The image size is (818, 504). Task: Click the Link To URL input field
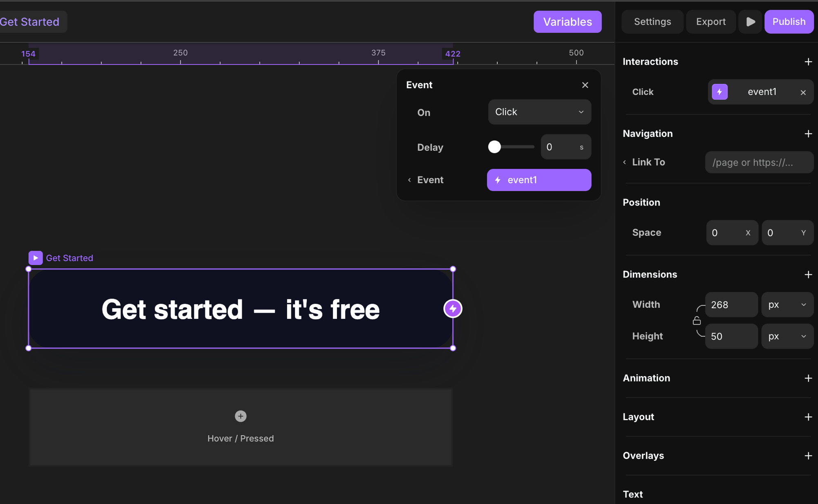click(759, 162)
